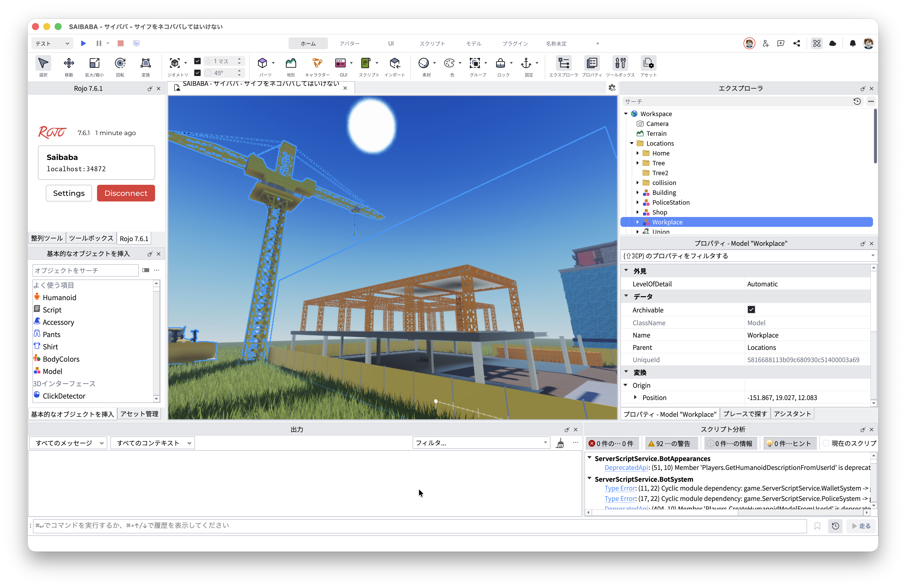Start playtest with the blue Play button
The image size is (906, 588).
(x=83, y=43)
